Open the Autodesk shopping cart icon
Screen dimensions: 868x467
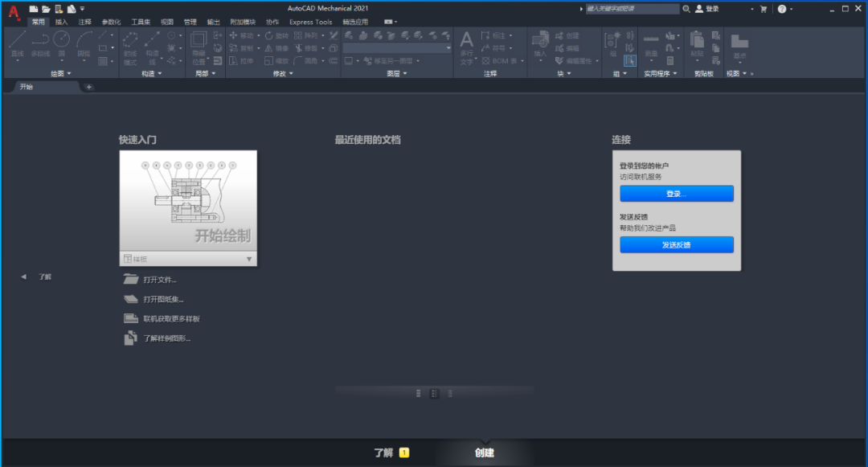[763, 9]
